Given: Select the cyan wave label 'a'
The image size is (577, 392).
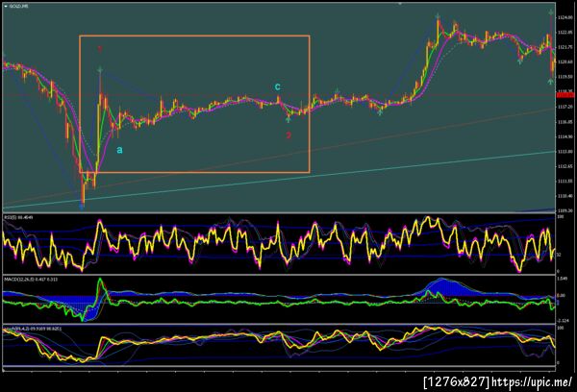Looking at the screenshot, I should [119, 150].
